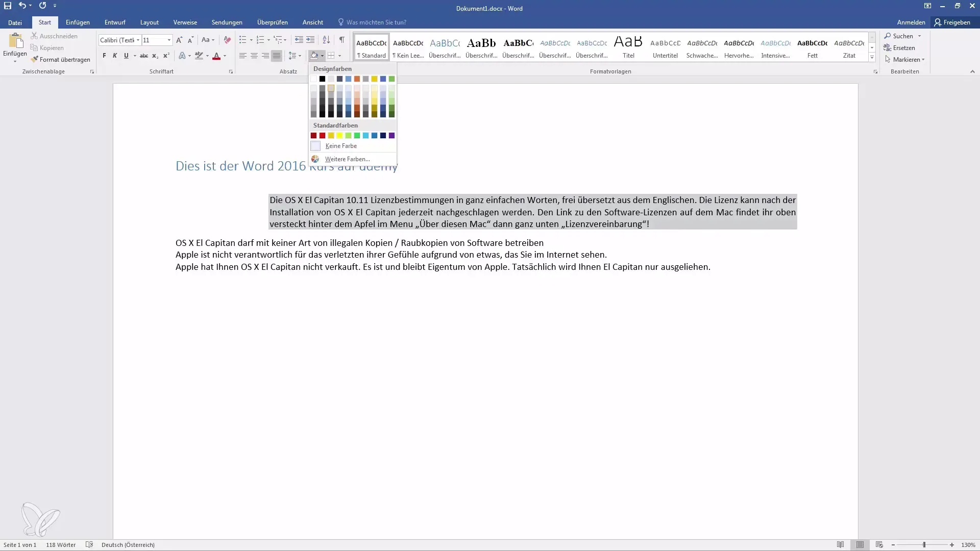
Task: Decrease font size with the smaller A icon
Action: pyautogui.click(x=190, y=40)
